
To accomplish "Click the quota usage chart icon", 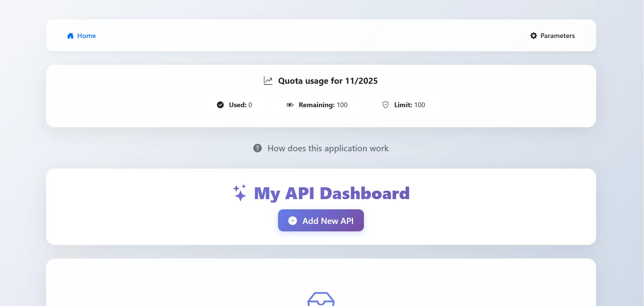I will coord(268,81).
